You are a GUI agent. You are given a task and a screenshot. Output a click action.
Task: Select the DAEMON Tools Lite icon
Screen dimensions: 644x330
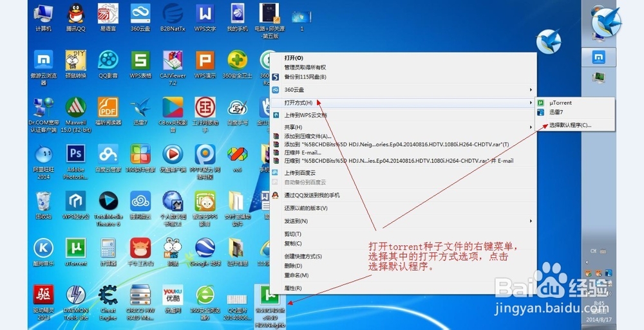[75, 302]
